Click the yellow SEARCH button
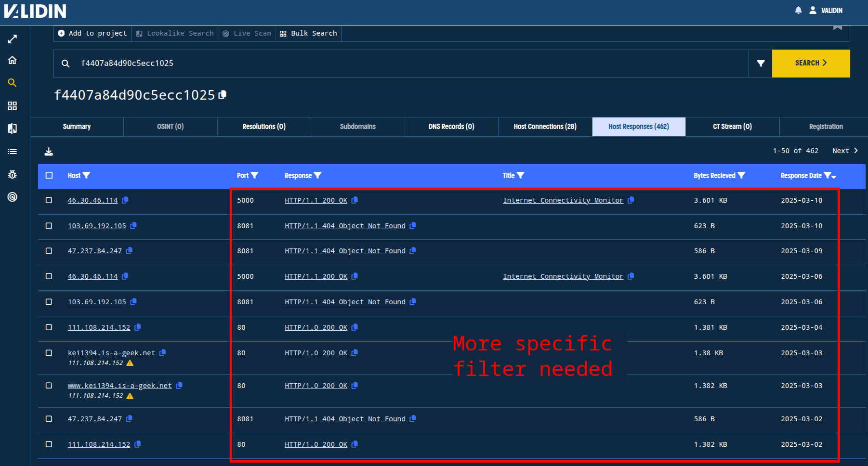The image size is (868, 466). pos(811,64)
